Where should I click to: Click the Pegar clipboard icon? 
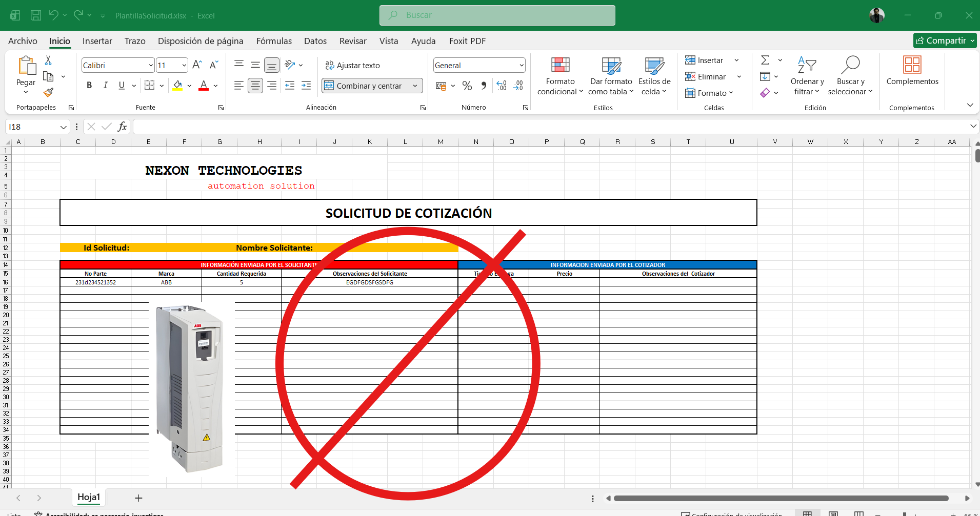[x=26, y=66]
